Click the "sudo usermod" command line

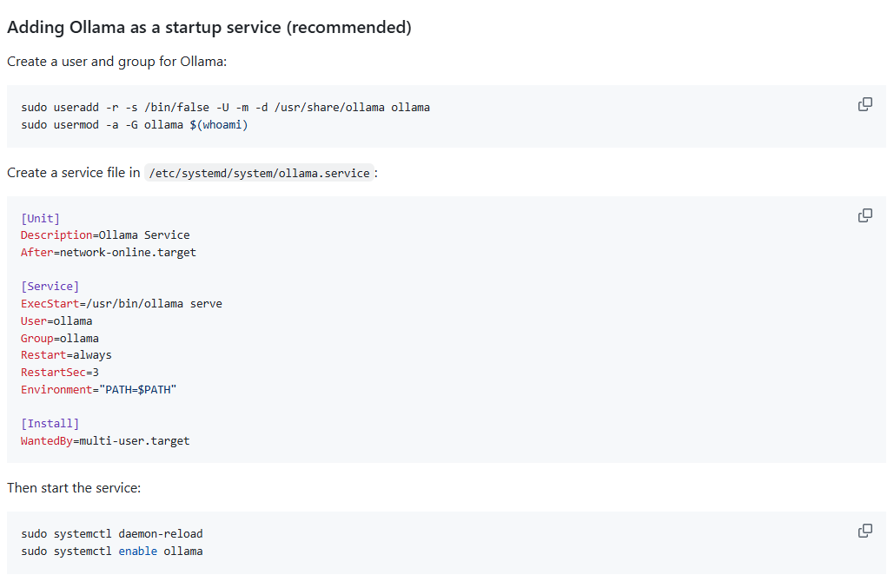tap(134, 124)
